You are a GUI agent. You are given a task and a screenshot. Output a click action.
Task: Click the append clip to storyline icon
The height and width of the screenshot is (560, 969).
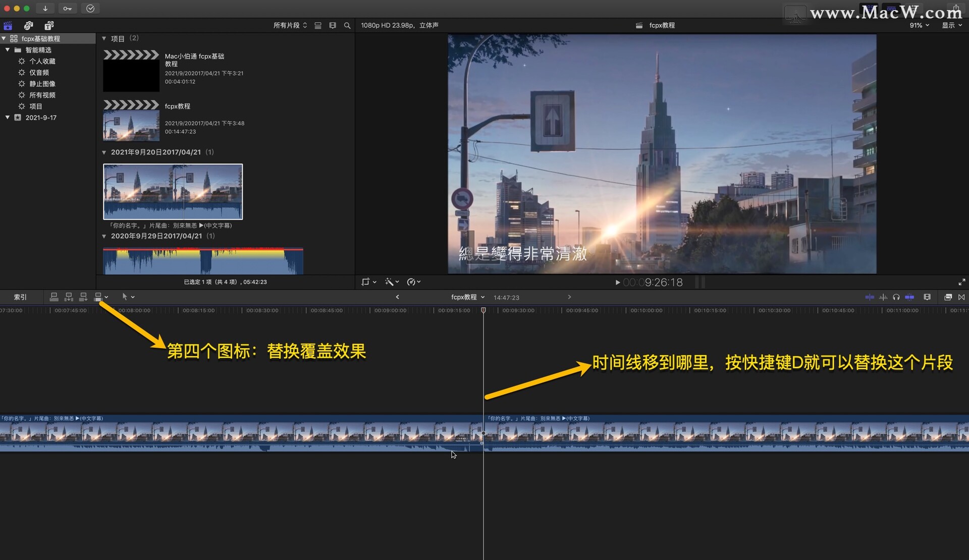click(83, 297)
